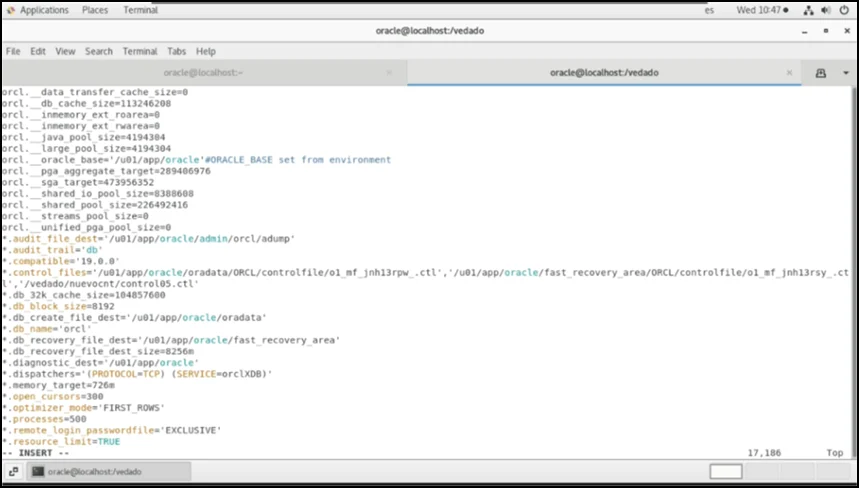The width and height of the screenshot is (859, 488).
Task: Click the terminal vertical scrollbar
Action: (854, 272)
